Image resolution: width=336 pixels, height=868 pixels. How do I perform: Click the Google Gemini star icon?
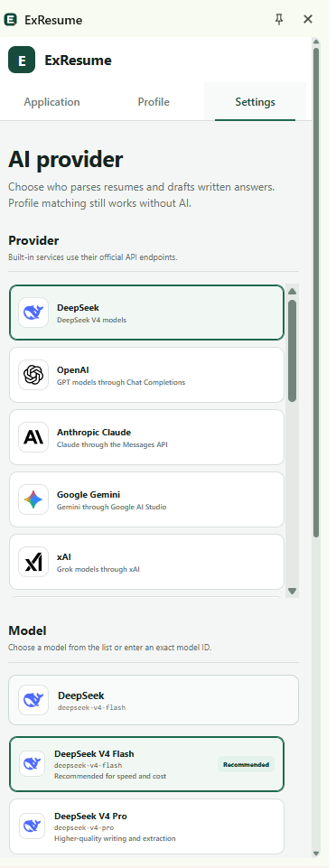coord(33,499)
